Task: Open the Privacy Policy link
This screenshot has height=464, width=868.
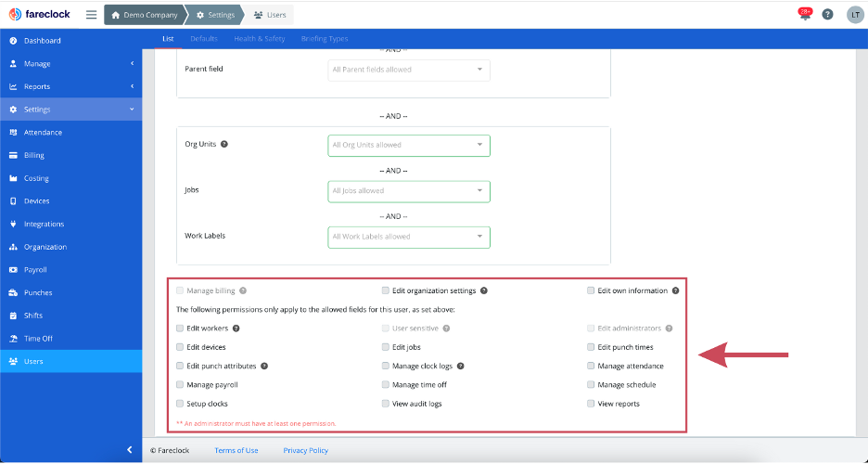Action: click(306, 451)
